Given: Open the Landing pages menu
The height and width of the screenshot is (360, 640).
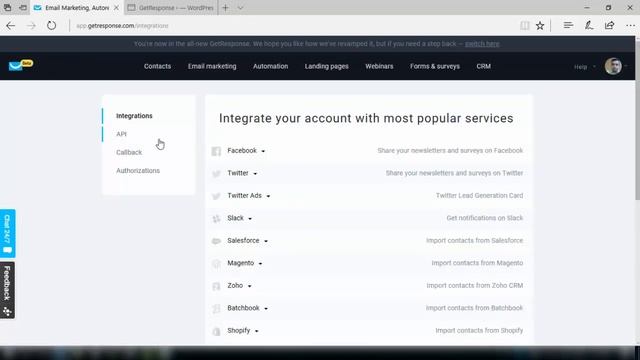Looking at the screenshot, I should click(327, 66).
